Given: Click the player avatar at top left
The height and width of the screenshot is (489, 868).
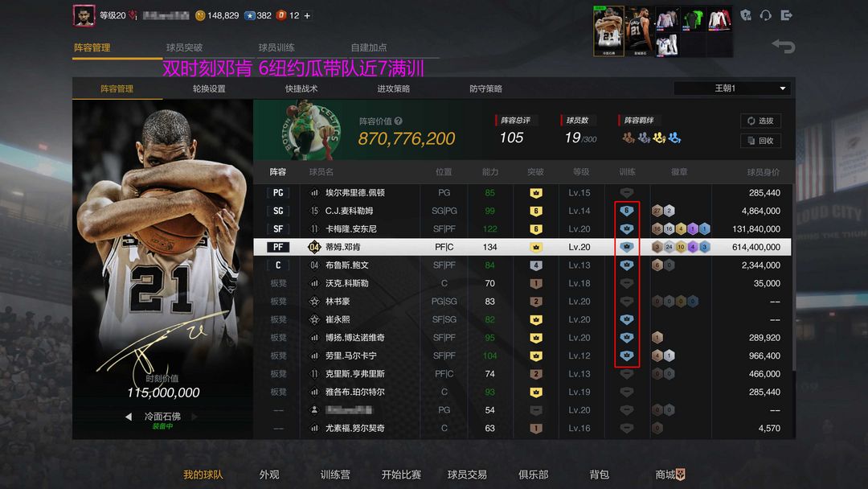Looking at the screenshot, I should tap(84, 15).
